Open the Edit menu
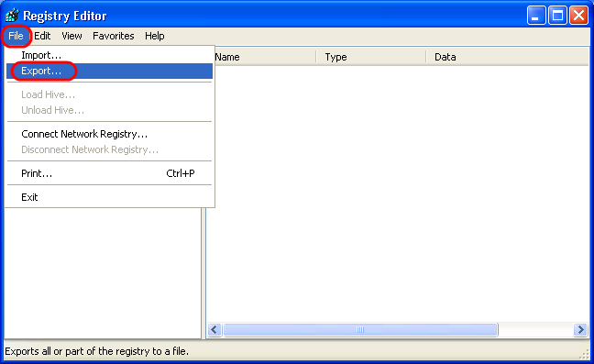The height and width of the screenshot is (364, 594). [42, 36]
